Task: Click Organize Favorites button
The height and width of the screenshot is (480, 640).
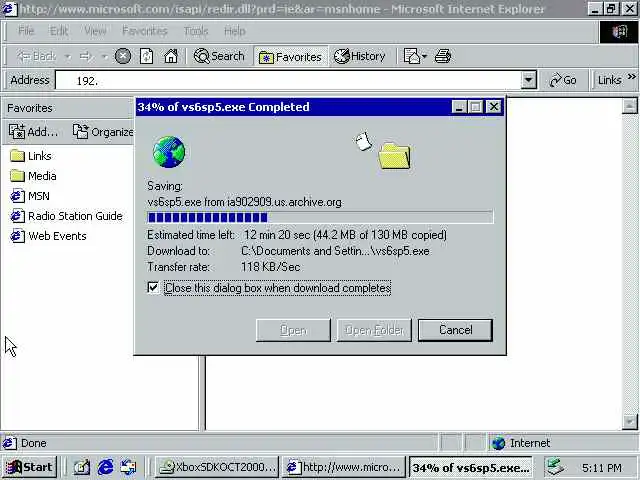Action: point(102,131)
